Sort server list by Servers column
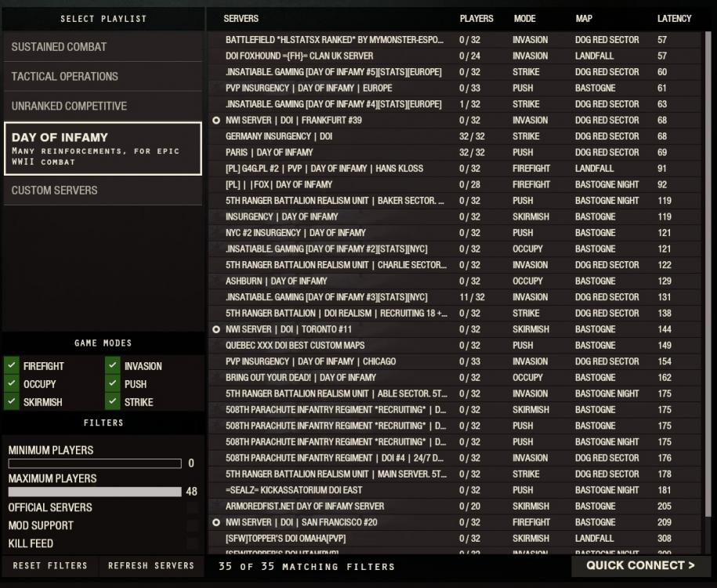717x588 pixels. click(x=241, y=19)
